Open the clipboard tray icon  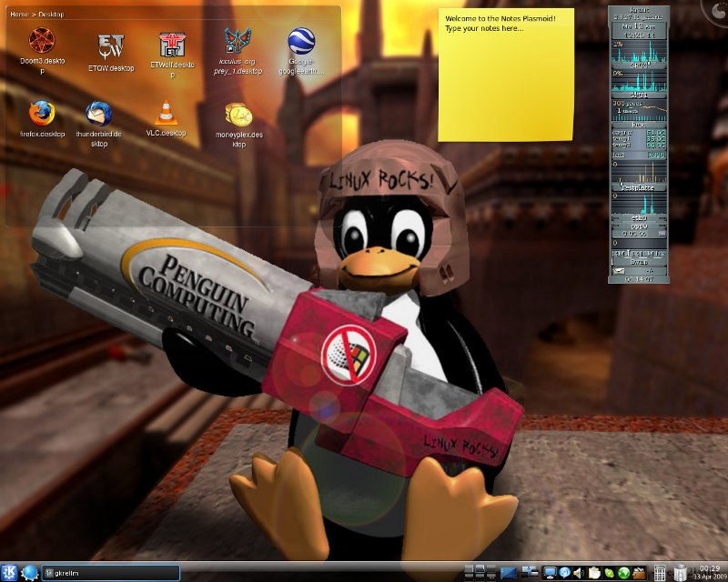click(593, 572)
